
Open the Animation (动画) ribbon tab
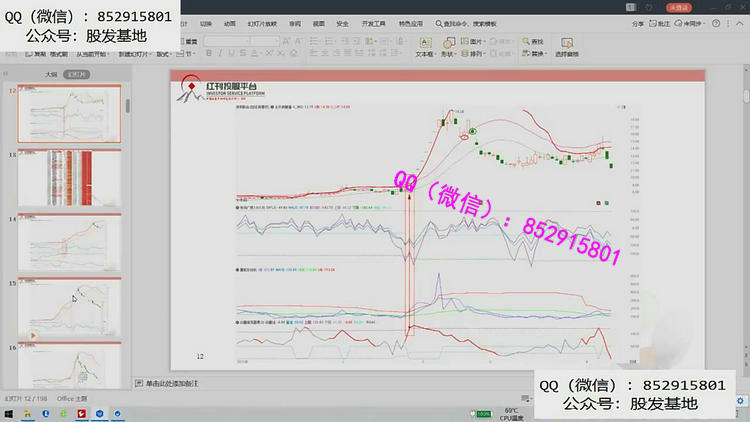point(230,22)
